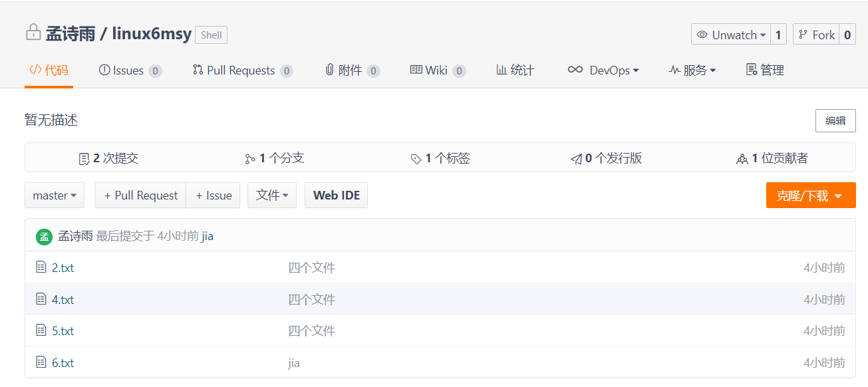Screen dimensions: 868x387
Task: Toggle the Unwatch button
Action: pos(730,35)
